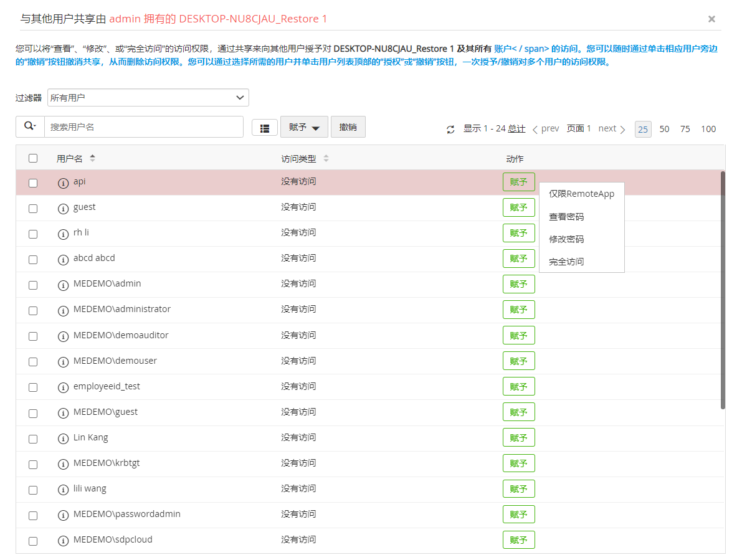The image size is (737, 560).
Task: Open the search options magnifier icon
Action: (x=30, y=126)
